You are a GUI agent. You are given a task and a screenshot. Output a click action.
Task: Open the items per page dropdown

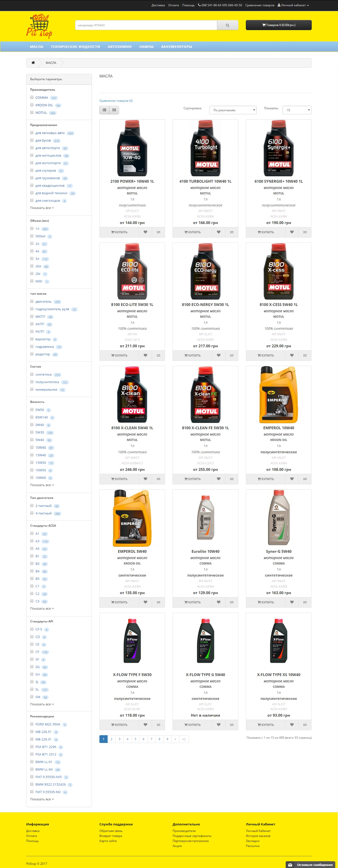(297, 110)
